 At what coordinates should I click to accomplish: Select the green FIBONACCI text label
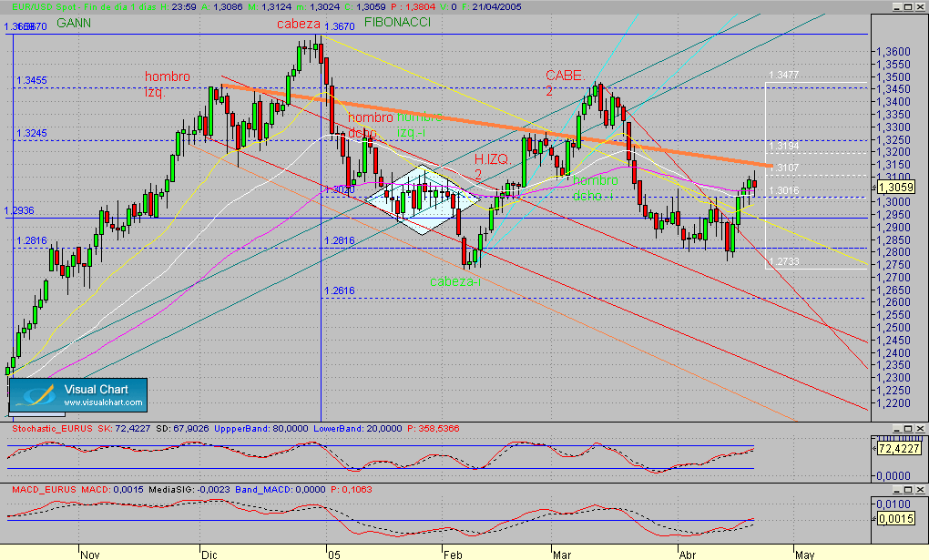pos(397,23)
